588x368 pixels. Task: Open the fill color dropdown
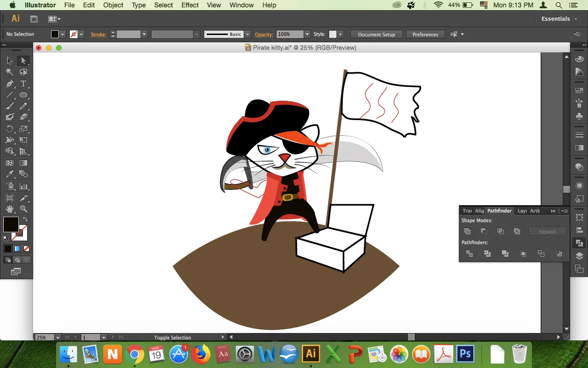coord(62,34)
